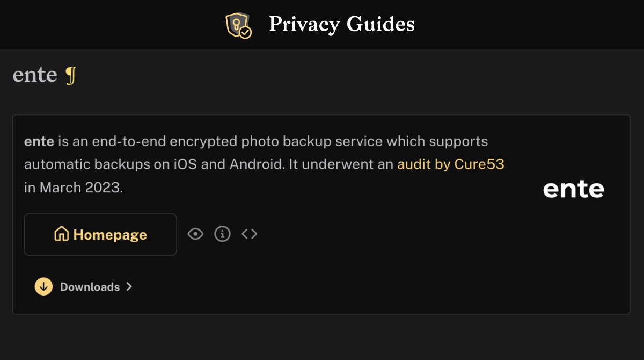The height and width of the screenshot is (360, 644).
Task: Open the ente Homepage button
Action: coord(100,234)
